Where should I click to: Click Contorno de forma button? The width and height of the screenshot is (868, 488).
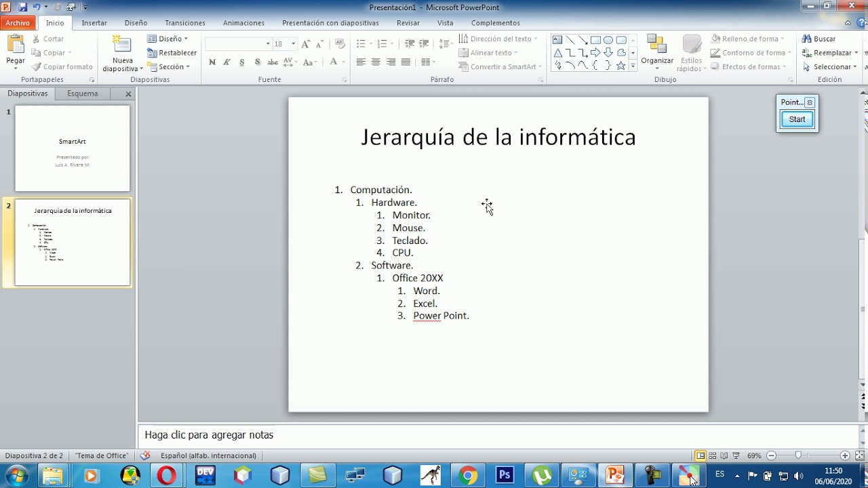(751, 53)
